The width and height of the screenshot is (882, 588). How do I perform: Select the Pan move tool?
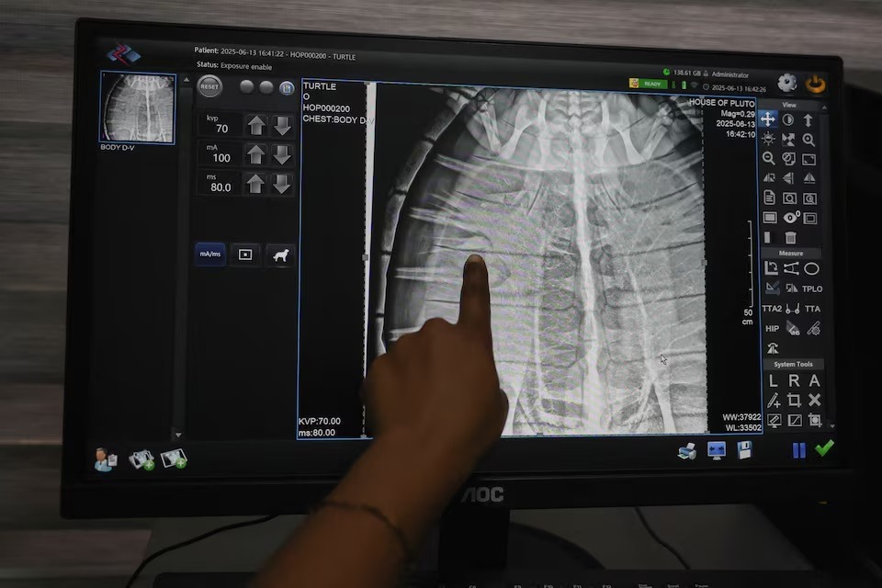768,119
